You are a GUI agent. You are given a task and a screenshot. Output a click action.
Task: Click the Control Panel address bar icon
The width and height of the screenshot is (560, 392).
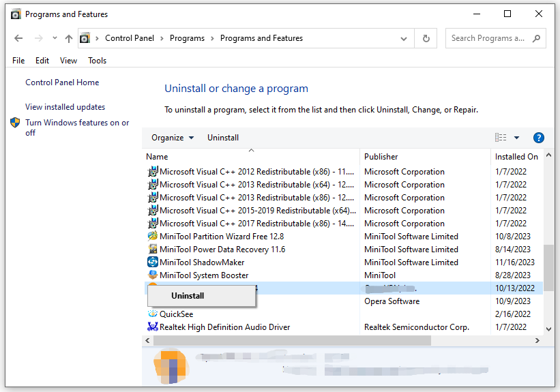pyautogui.click(x=85, y=38)
